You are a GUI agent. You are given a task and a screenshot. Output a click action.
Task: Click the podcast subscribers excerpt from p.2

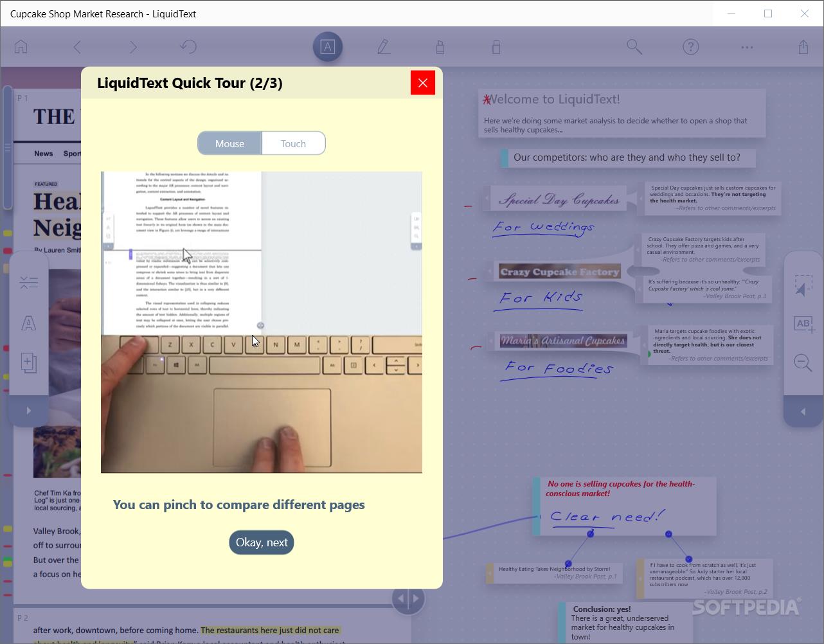click(704, 578)
